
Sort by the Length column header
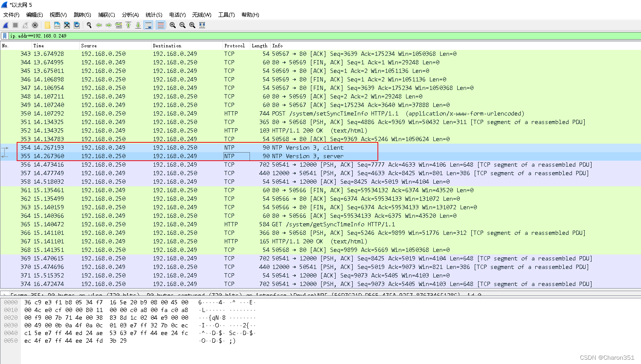click(260, 46)
